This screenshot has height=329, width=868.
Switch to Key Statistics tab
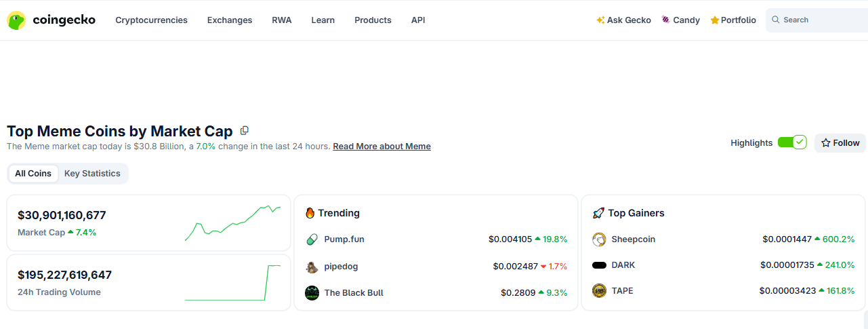[92, 174]
